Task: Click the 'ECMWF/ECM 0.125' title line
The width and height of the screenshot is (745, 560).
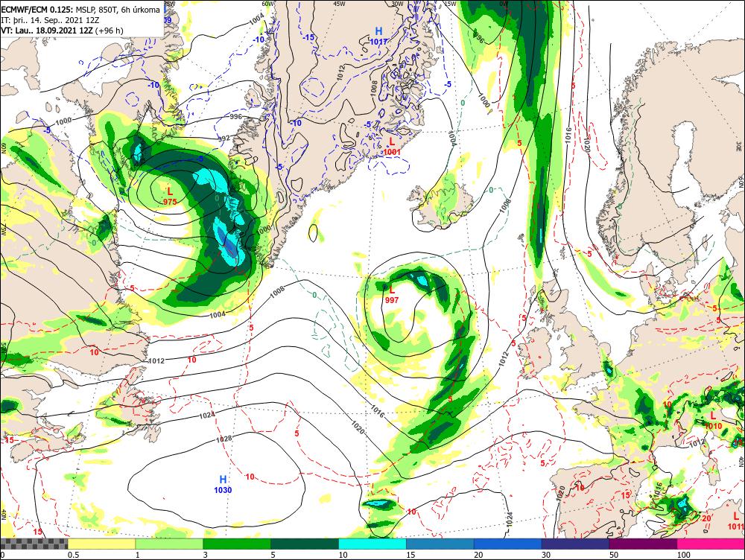Action: pos(80,10)
